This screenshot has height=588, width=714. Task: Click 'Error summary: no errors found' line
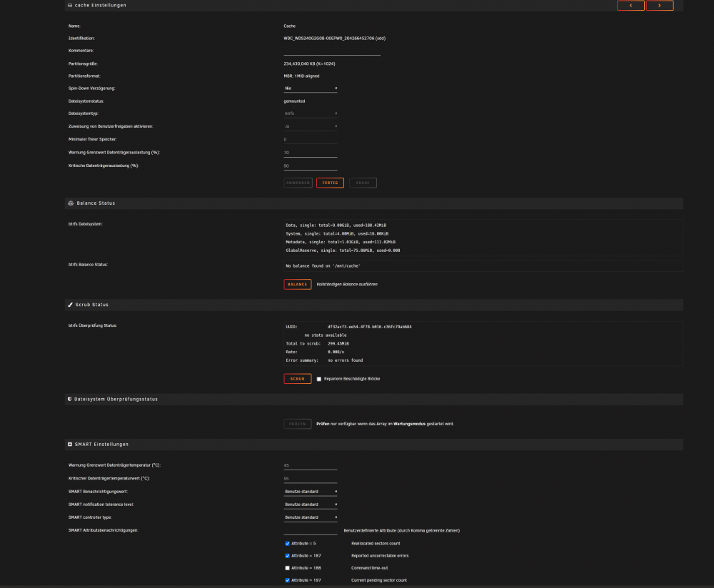[x=324, y=360]
